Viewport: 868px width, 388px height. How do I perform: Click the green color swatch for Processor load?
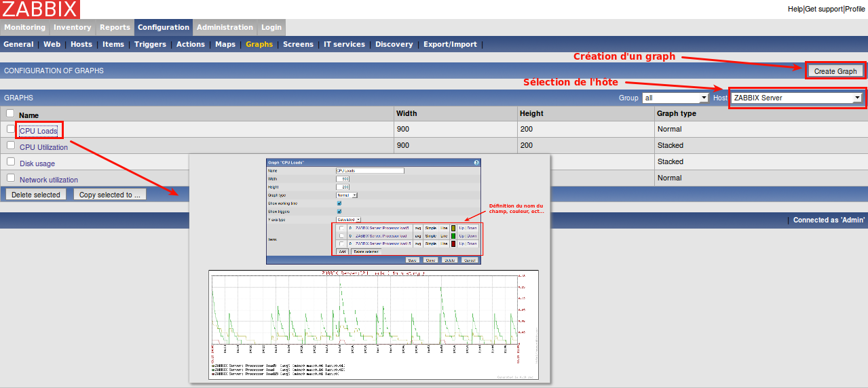(x=453, y=236)
